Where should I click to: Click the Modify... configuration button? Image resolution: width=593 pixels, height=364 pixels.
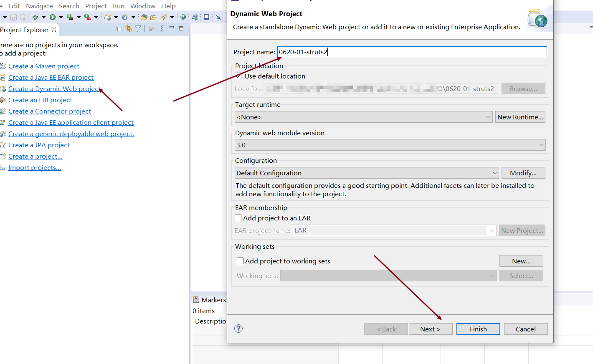pyautogui.click(x=523, y=173)
